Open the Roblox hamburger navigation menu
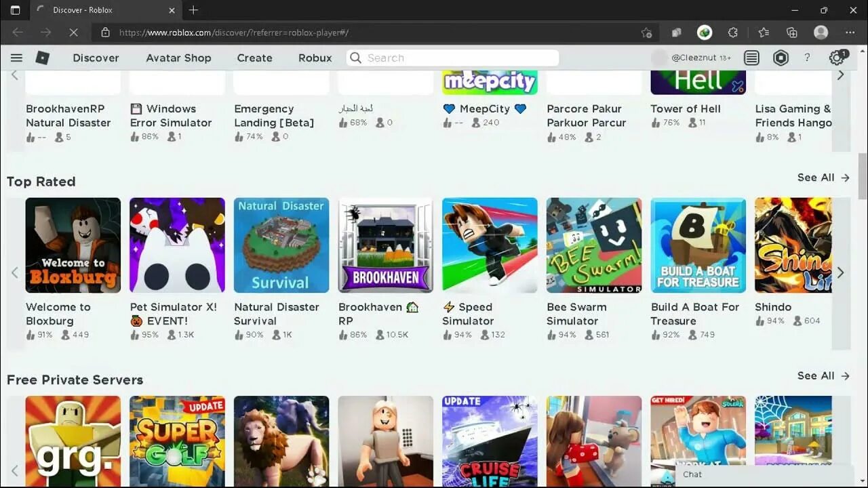 [x=16, y=58]
